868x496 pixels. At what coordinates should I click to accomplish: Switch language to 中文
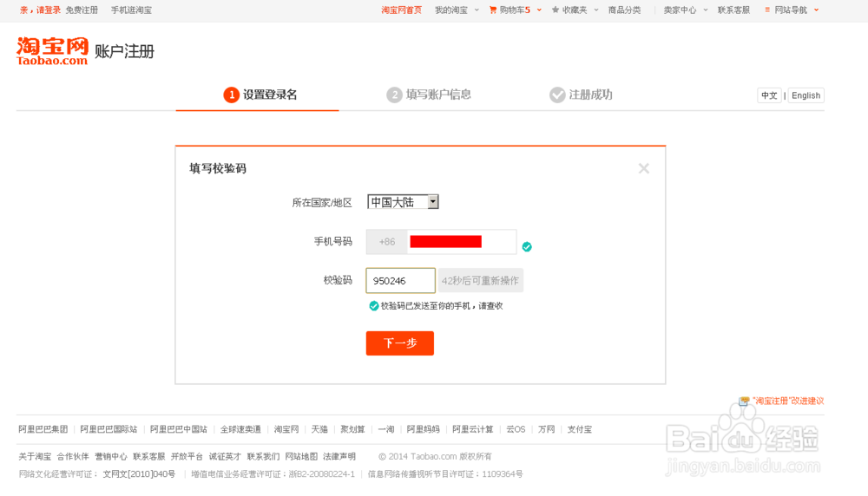point(769,95)
